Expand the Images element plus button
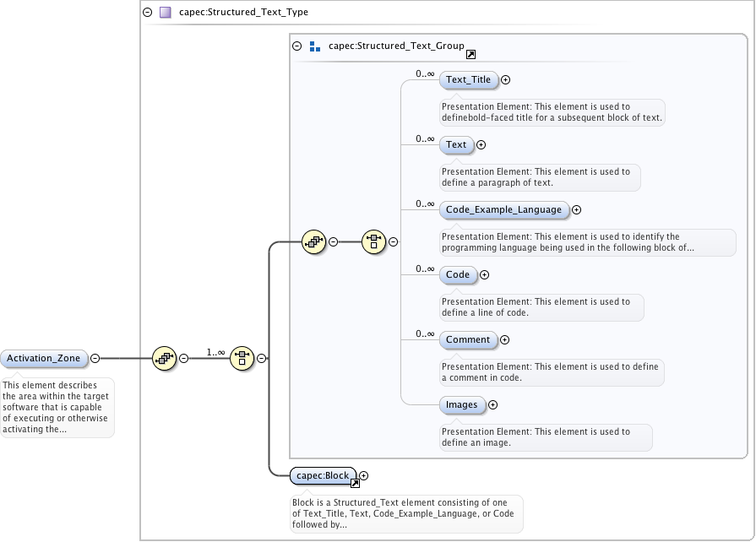 (493, 405)
